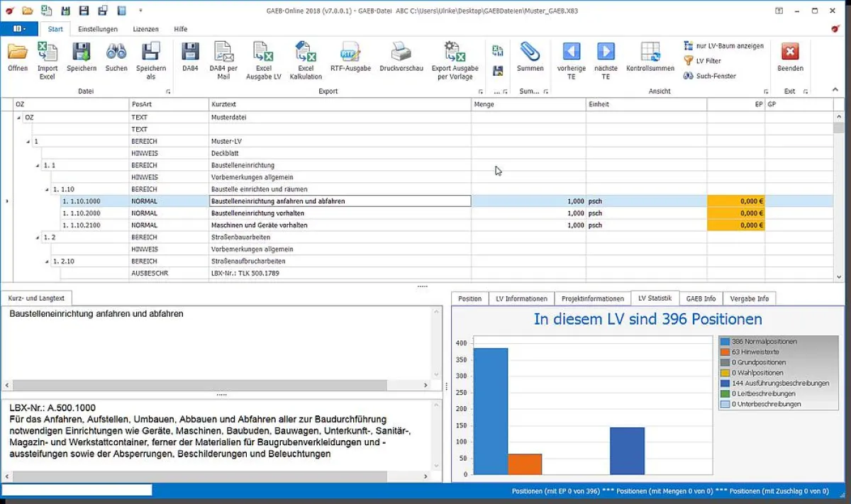The width and height of the screenshot is (851, 504).
Task: Toggle nur LV-Baum anzeigen option
Action: click(724, 46)
